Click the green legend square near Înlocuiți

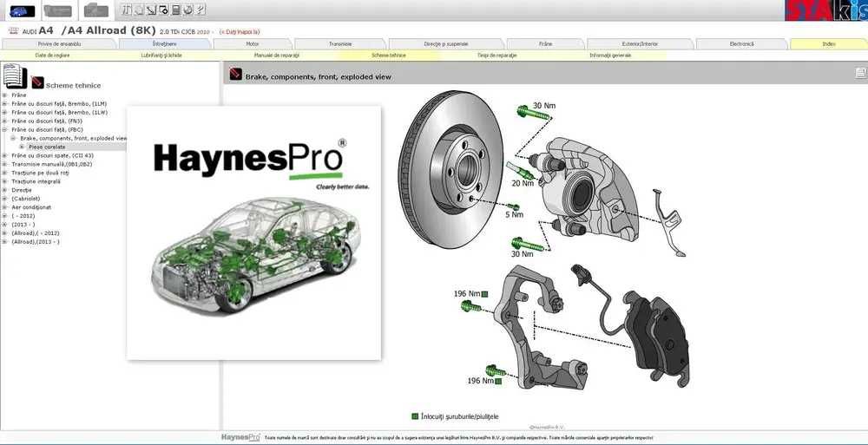click(415, 416)
